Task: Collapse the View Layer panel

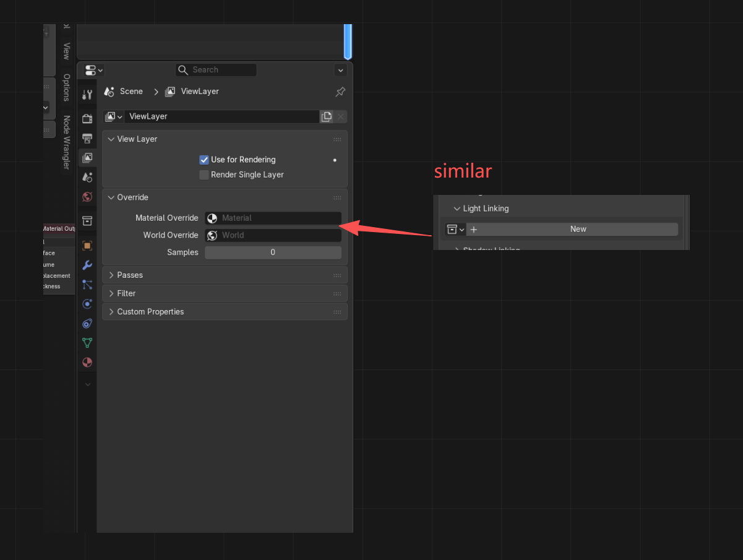Action: (x=111, y=139)
